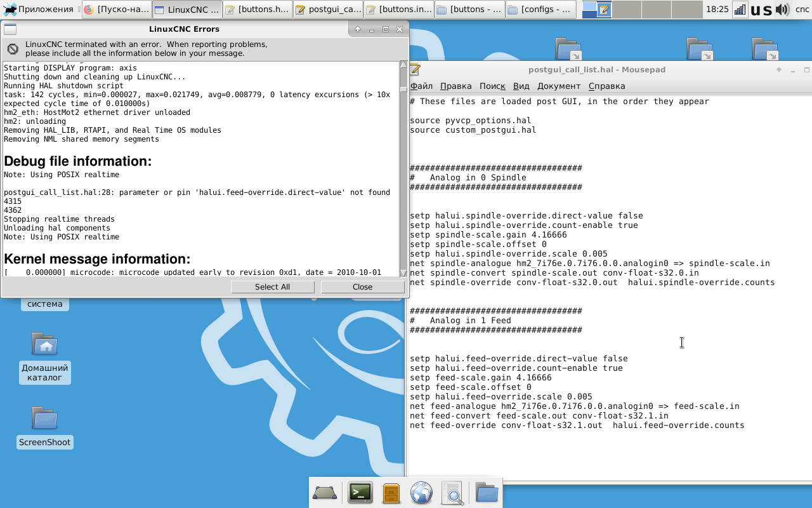
Task: Open the folder icon at the dock's right end
Action: click(x=487, y=493)
